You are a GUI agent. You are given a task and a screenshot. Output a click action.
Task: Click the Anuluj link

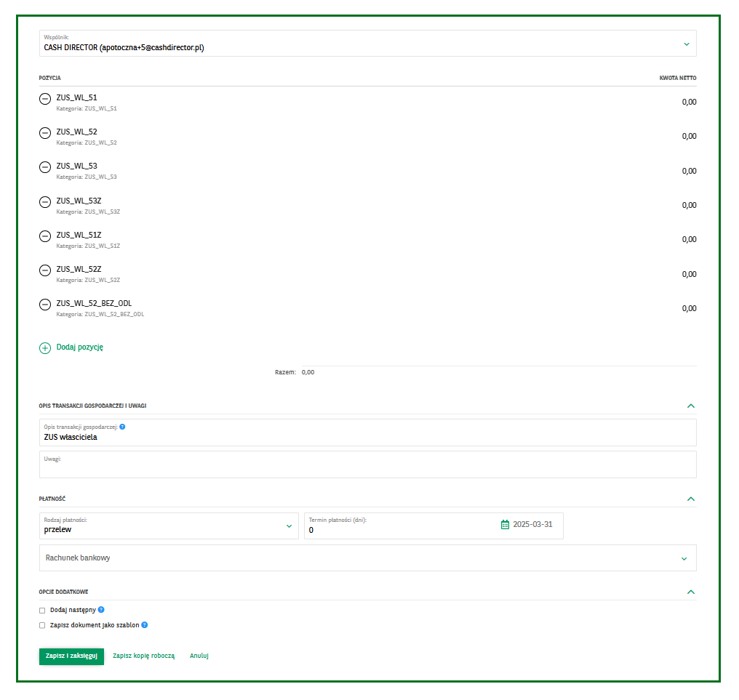coord(199,656)
